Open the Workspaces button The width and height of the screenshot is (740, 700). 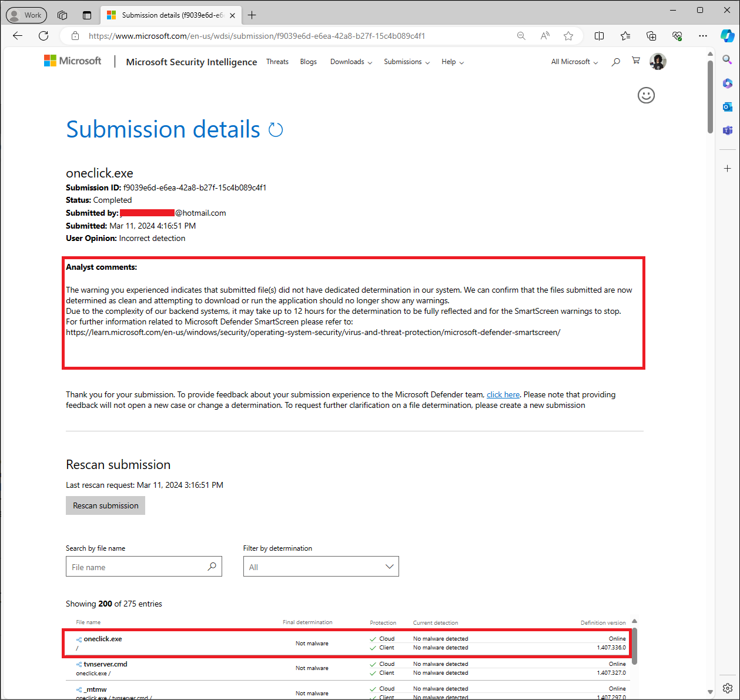[x=62, y=15]
